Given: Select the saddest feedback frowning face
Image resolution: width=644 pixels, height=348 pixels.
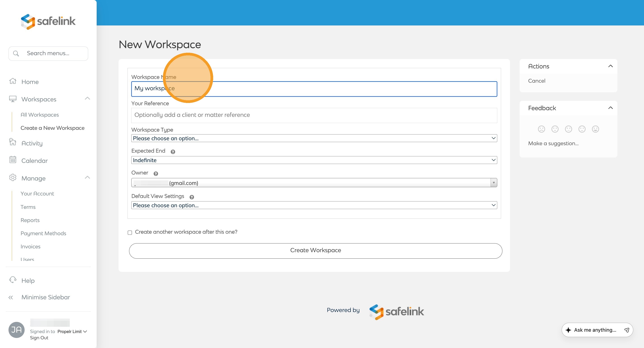Looking at the screenshot, I should click(541, 129).
